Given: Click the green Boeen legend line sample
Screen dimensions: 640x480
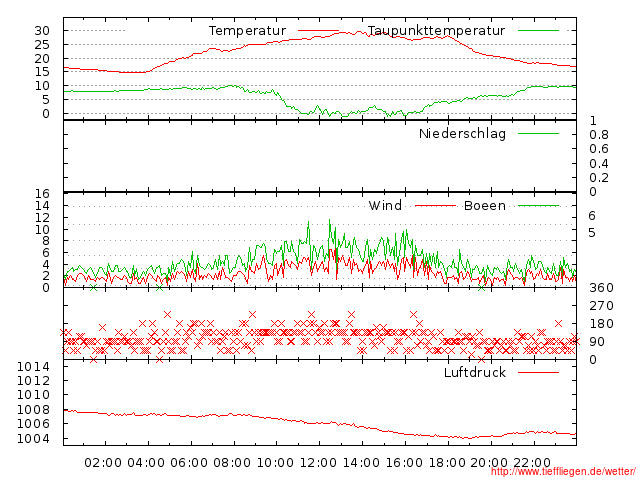Looking at the screenshot, I should tap(538, 206).
